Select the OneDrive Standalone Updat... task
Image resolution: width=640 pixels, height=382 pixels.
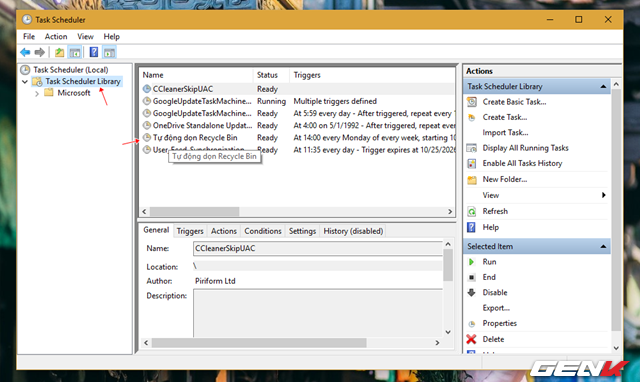click(298, 126)
